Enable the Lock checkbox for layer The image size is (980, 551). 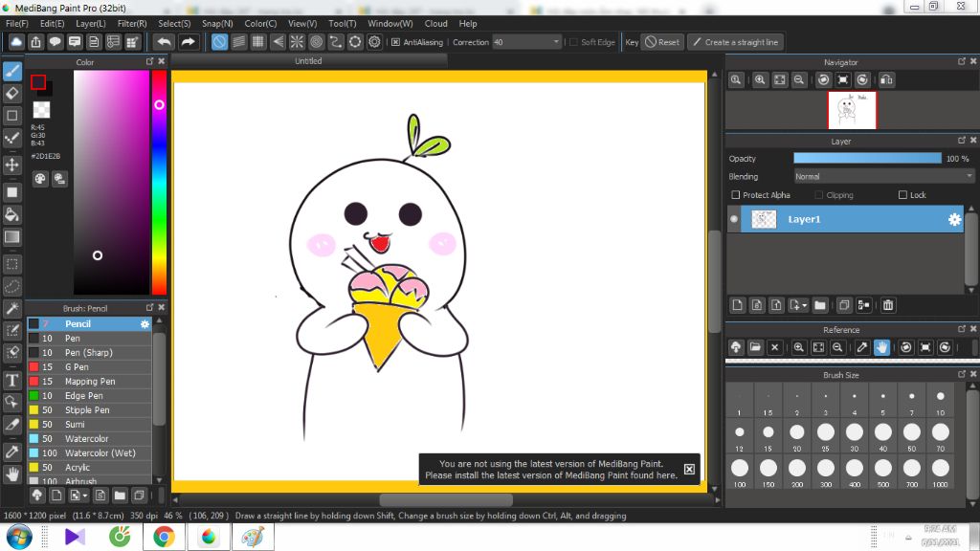tap(902, 195)
